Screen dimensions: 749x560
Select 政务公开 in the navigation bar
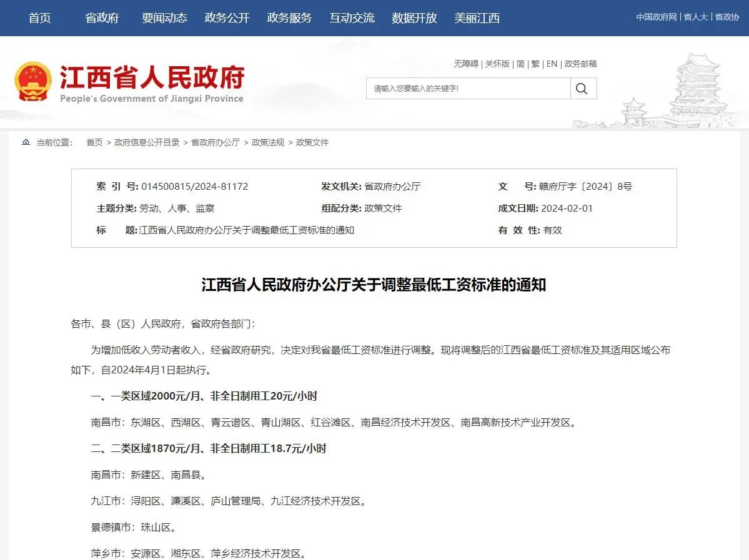pyautogui.click(x=227, y=18)
